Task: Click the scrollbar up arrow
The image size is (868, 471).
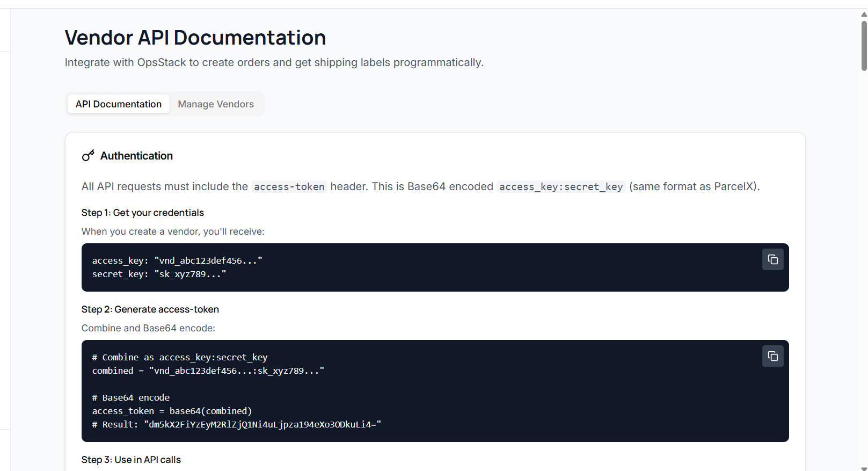Action: pyautogui.click(x=864, y=15)
